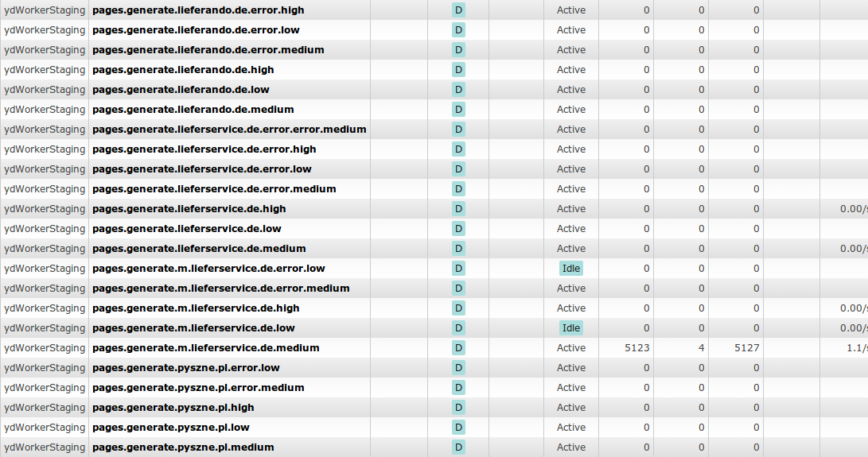This screenshot has height=457, width=868.
Task: Open queue pages.generate.lieferando.de.error.low
Action: point(196,30)
